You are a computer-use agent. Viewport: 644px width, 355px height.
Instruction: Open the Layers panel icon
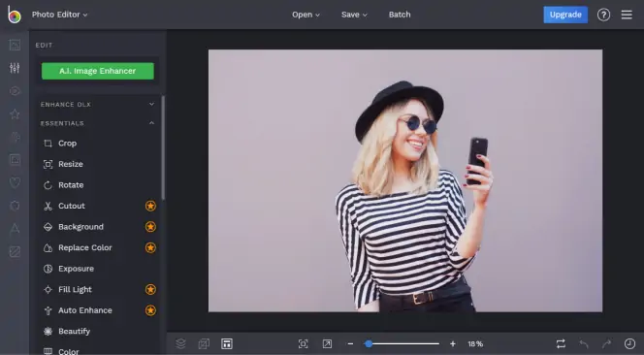click(180, 343)
